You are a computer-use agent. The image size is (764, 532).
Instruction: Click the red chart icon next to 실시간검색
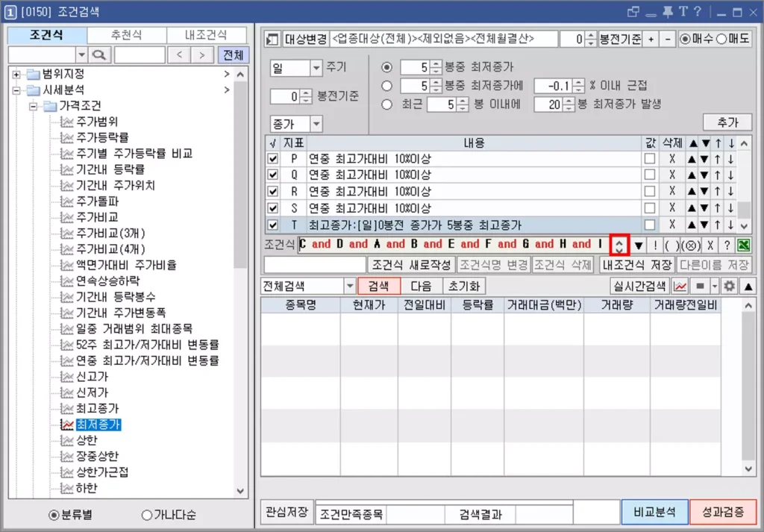(x=680, y=287)
